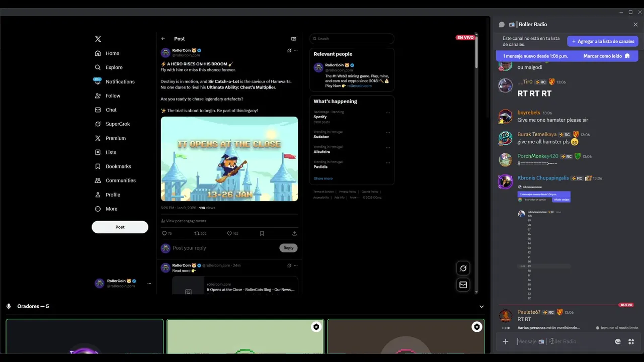Image resolution: width=644 pixels, height=362 pixels.
Task: Click 'Marcar como leído' button
Action: (606, 56)
